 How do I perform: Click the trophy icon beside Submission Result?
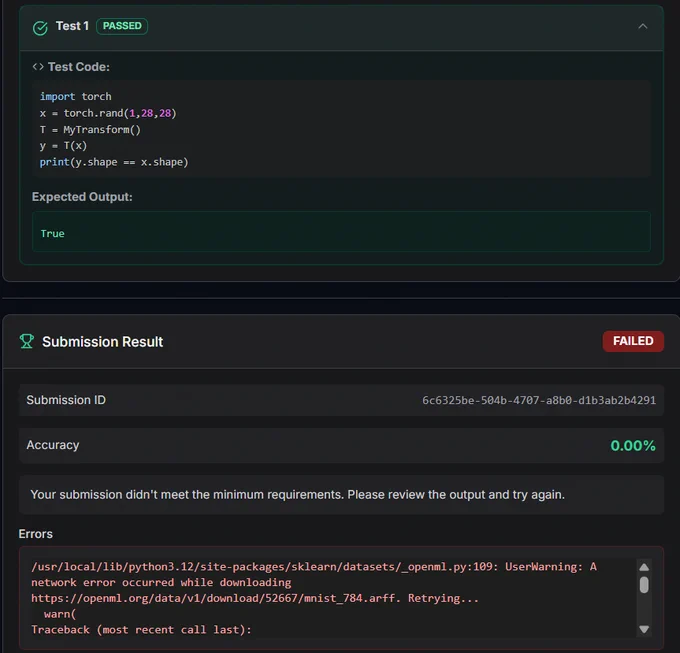pos(26,341)
